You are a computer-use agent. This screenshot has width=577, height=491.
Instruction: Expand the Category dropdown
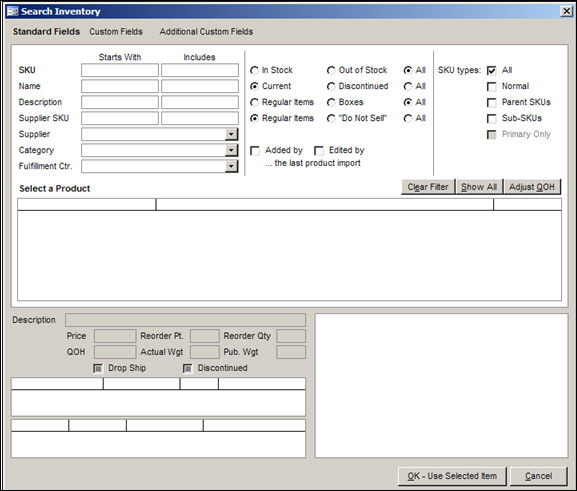click(231, 150)
